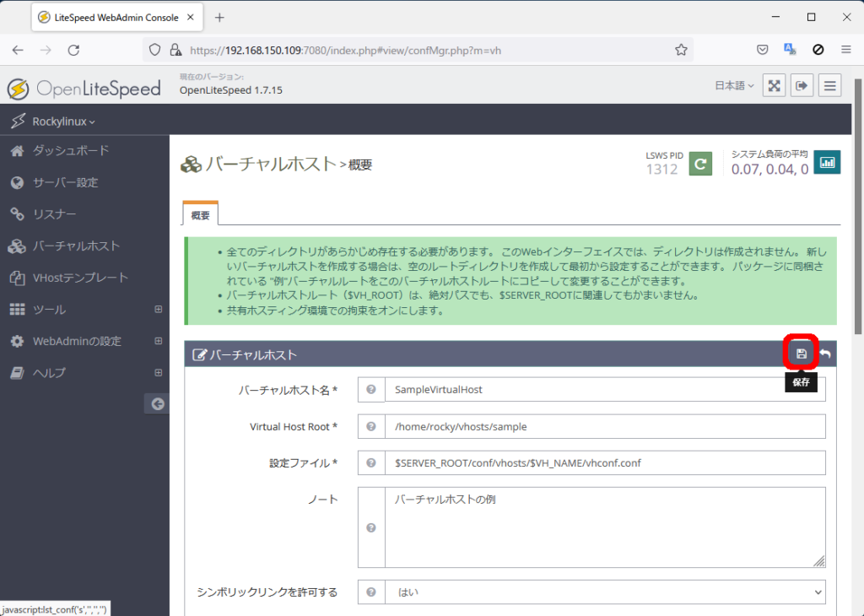Screen dimensions: 864x616
Task: Expand the Rockylinux server dropdown
Action: click(x=63, y=122)
